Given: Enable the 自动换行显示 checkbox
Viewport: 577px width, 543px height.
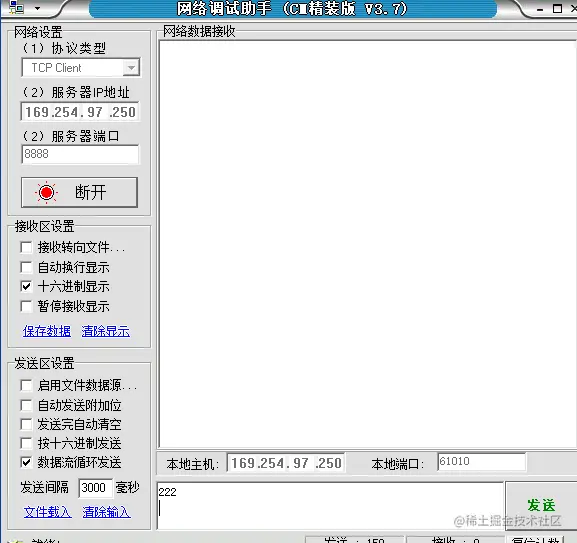Looking at the screenshot, I should (x=26, y=267).
